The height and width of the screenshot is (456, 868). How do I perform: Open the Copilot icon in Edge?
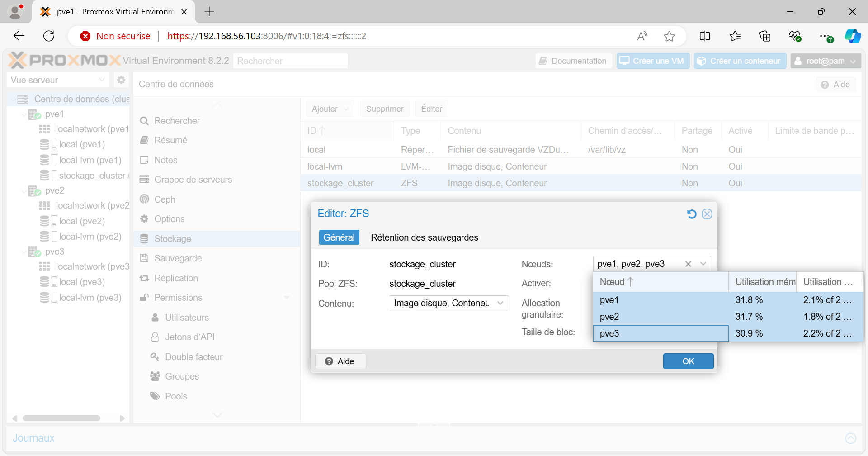click(853, 36)
